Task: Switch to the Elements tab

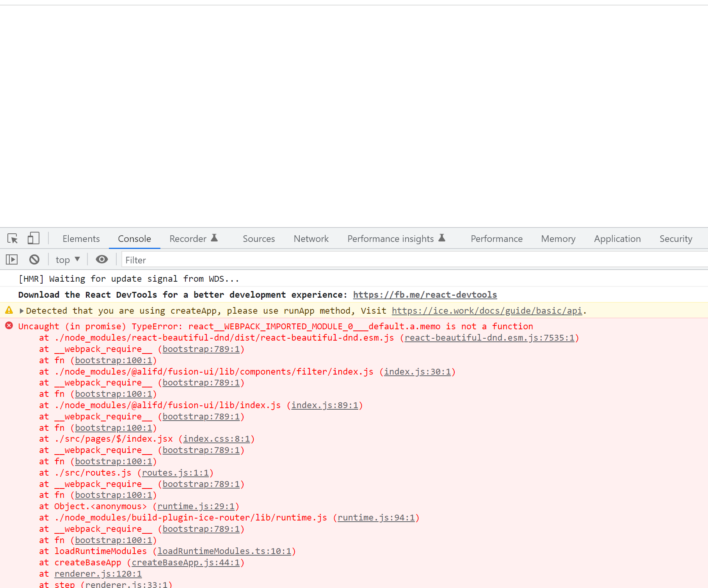Action: tap(81, 239)
